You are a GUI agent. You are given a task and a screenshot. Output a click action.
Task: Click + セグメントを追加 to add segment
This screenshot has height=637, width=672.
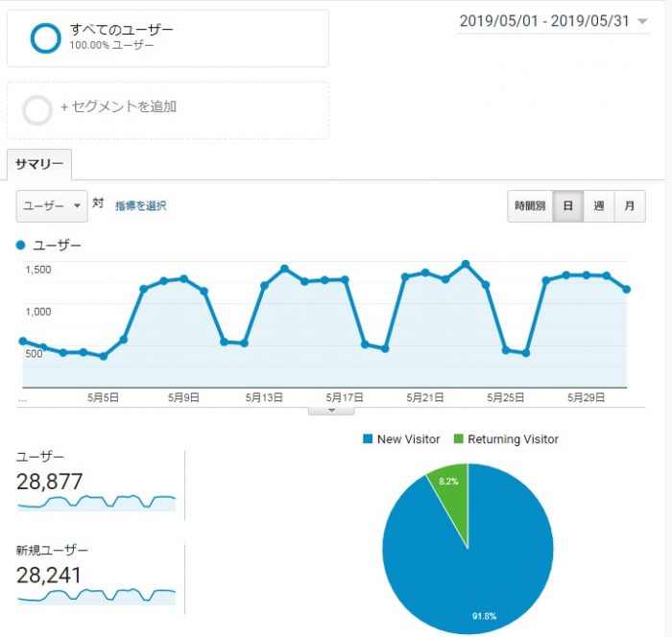pos(119,107)
